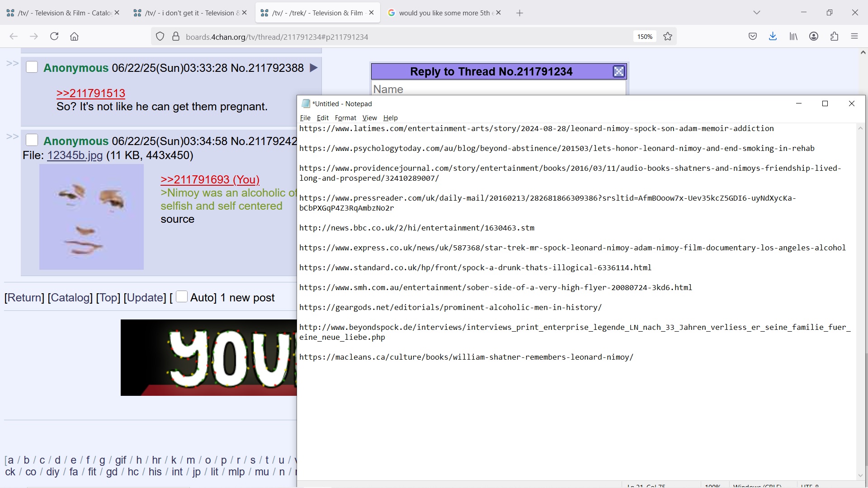
Task: Click the Notepad scrollbar down arrow
Action: [860, 475]
